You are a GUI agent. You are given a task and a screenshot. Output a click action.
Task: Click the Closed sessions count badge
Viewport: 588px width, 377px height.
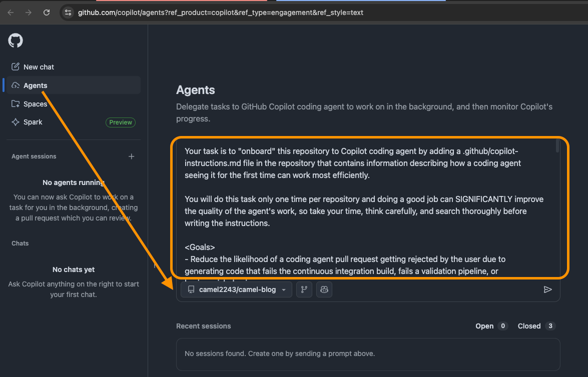551,325
